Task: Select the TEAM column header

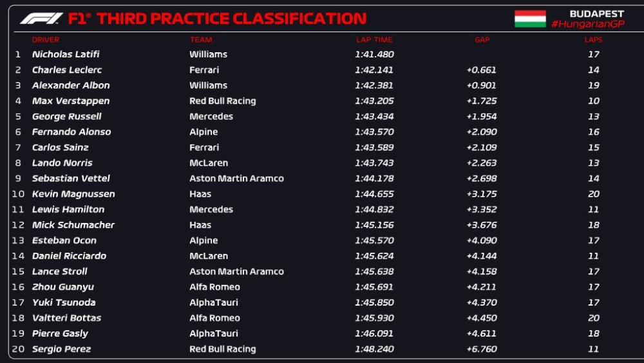Action: (201, 40)
